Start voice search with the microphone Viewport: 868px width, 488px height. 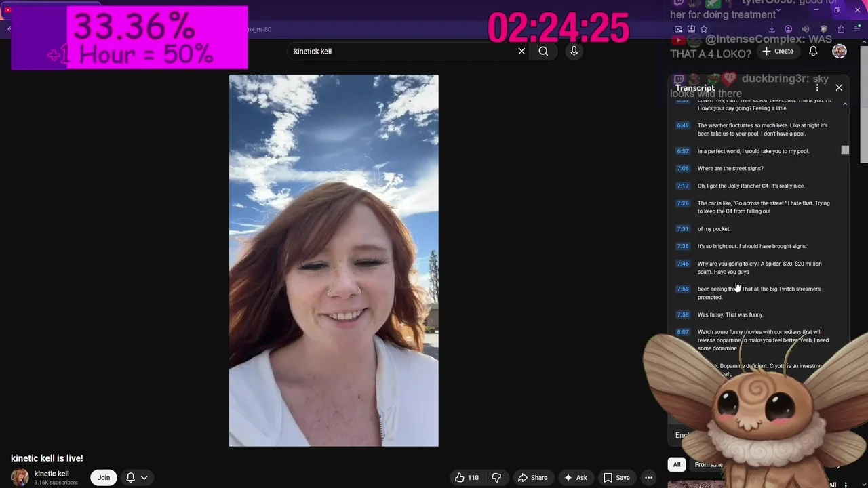[574, 51]
